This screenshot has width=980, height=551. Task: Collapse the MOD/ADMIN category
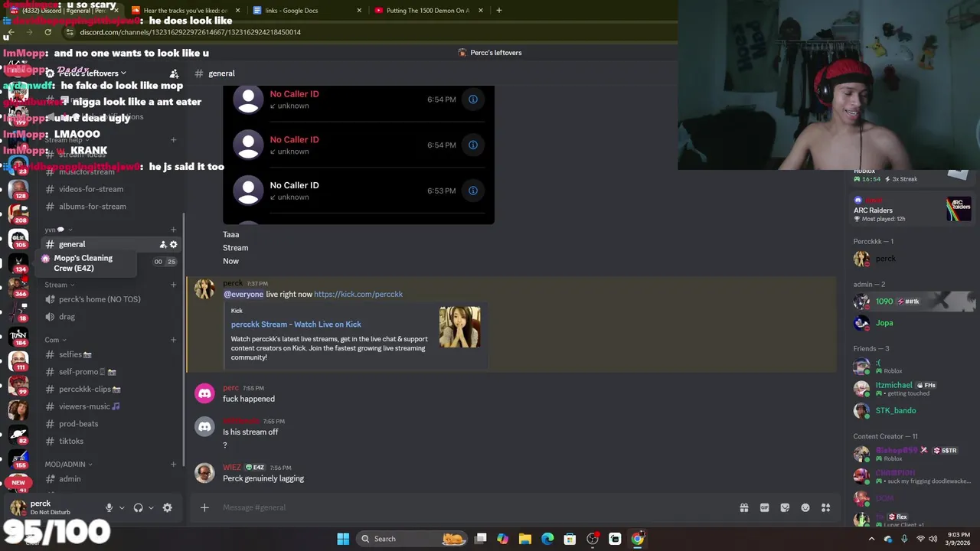pyautogui.click(x=68, y=464)
